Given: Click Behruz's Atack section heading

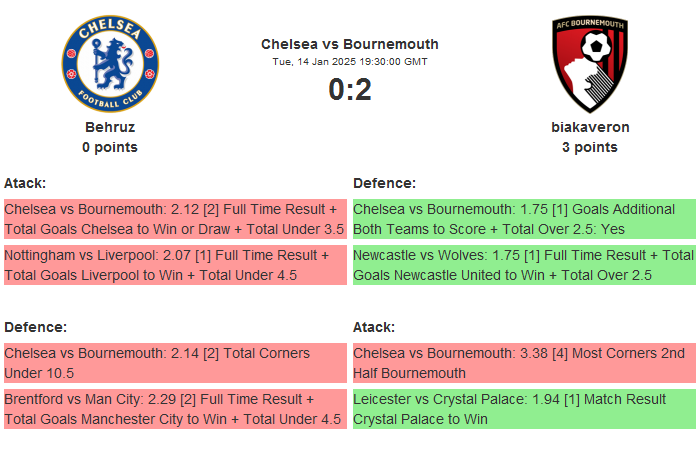Looking at the screenshot, I should [x=25, y=183].
